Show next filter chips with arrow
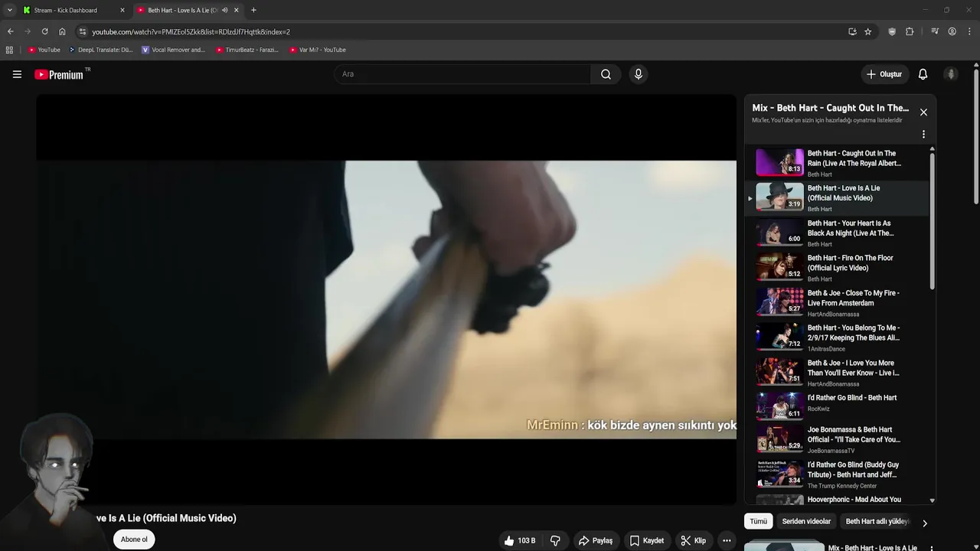 coord(924,523)
